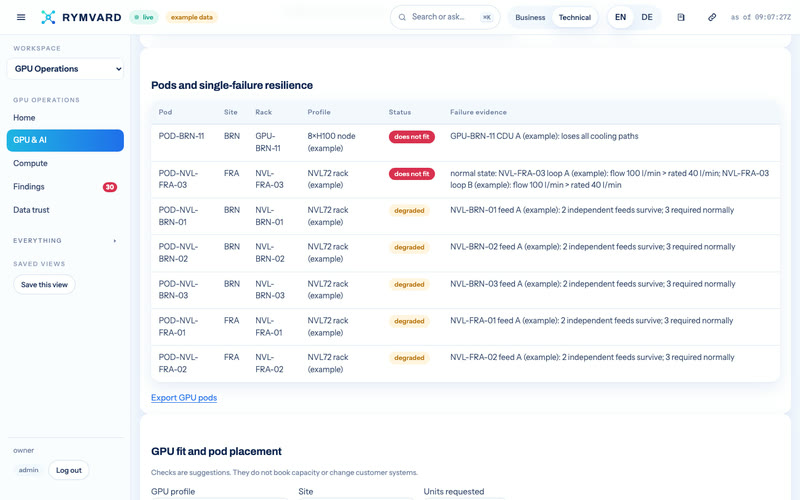Click the Rack column header
Screen dimensions: 800x500
click(x=264, y=112)
